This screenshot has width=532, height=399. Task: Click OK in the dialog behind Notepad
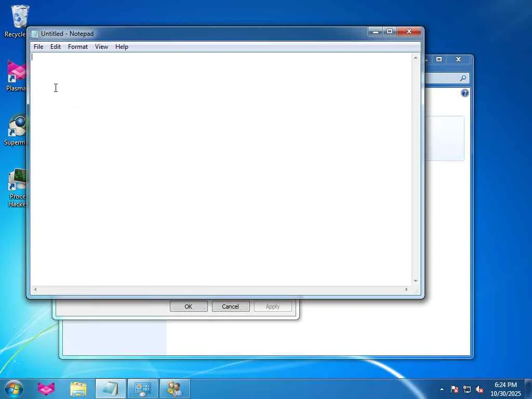pyautogui.click(x=189, y=307)
